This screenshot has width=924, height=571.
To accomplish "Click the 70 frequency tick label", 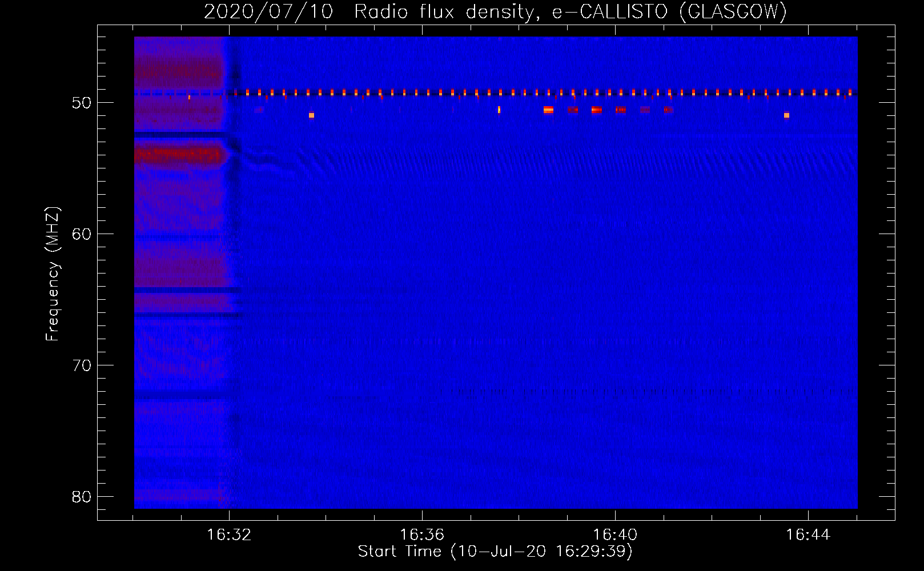I will [x=82, y=365].
